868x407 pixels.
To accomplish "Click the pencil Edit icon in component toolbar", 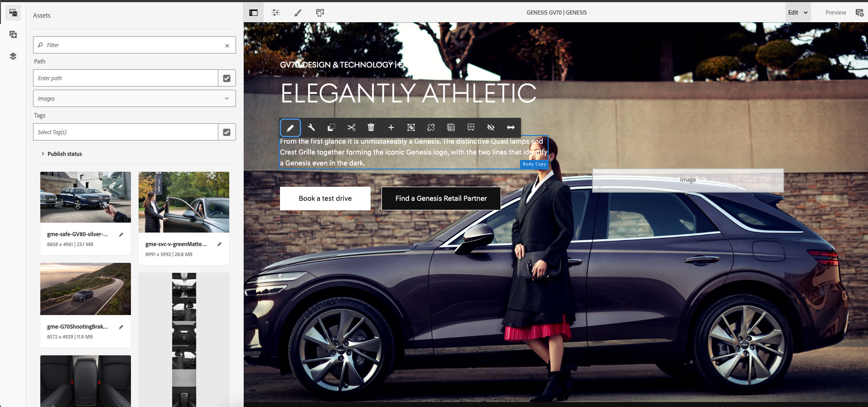I will click(290, 128).
